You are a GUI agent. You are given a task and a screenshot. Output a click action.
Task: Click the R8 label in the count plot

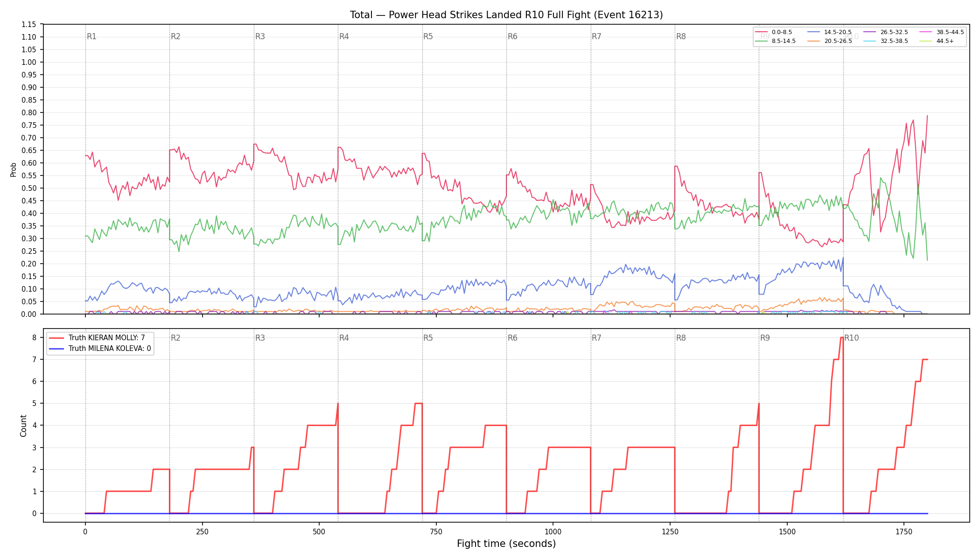[681, 338]
